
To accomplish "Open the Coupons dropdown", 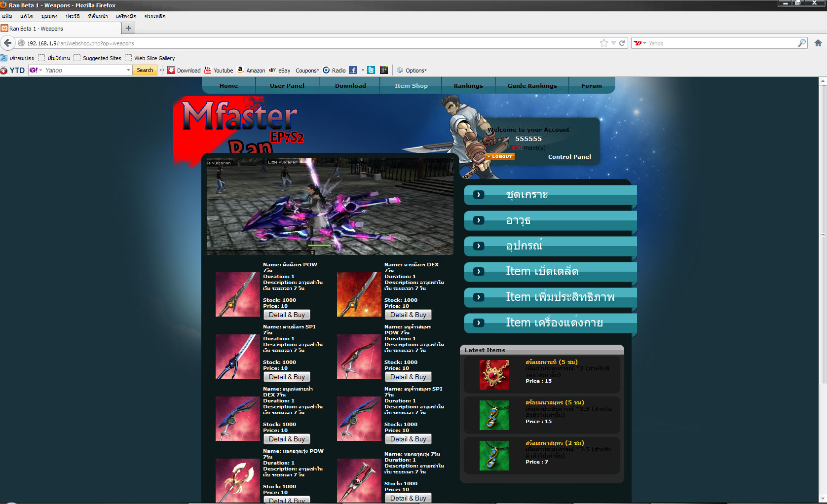I will [x=307, y=70].
